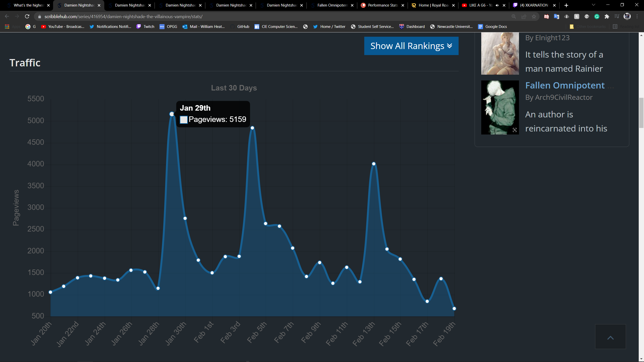
Task: Click the back-to-top arrow button
Action: tap(610, 337)
